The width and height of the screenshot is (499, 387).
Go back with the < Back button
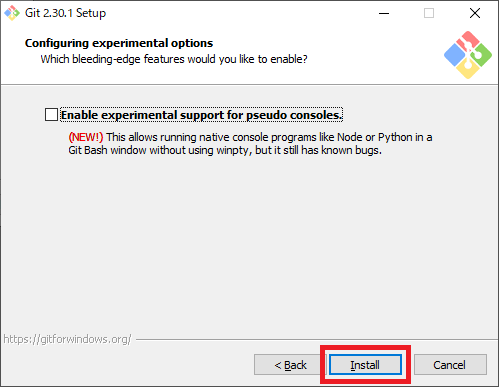[290, 365]
